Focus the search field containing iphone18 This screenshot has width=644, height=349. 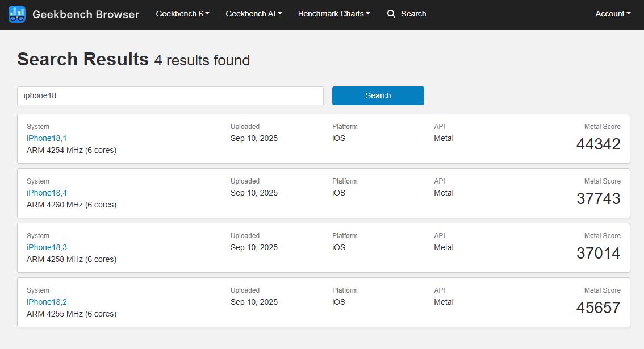tap(170, 95)
